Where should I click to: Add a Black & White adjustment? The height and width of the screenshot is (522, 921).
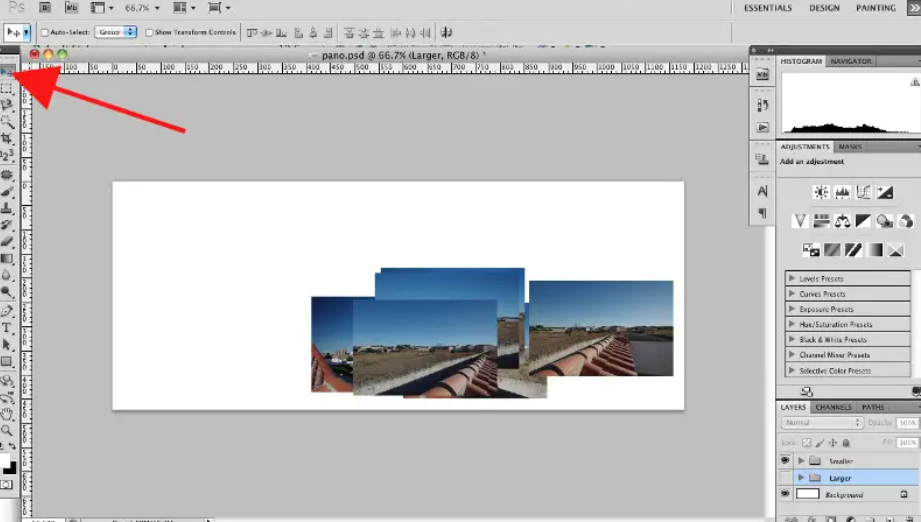[x=863, y=221]
